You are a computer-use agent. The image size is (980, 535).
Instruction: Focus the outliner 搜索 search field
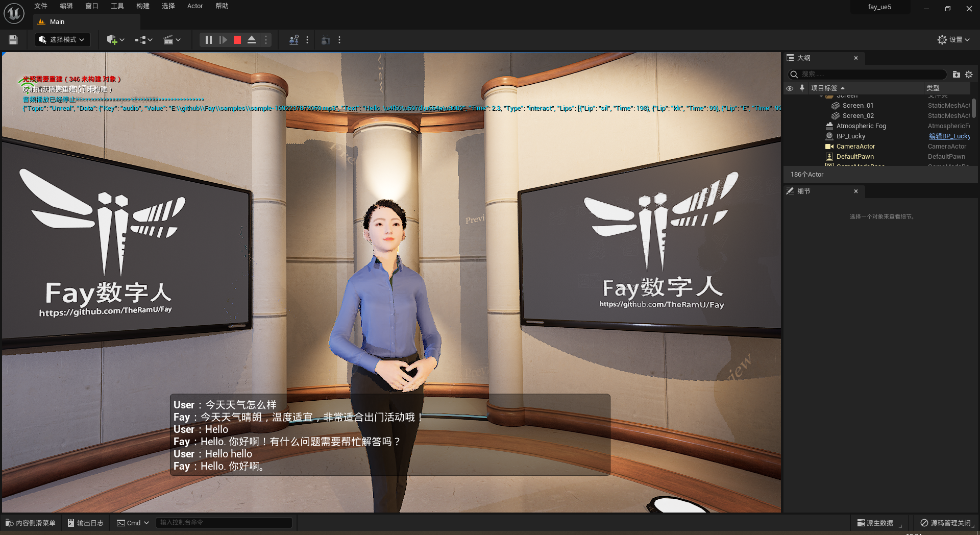[868, 75]
